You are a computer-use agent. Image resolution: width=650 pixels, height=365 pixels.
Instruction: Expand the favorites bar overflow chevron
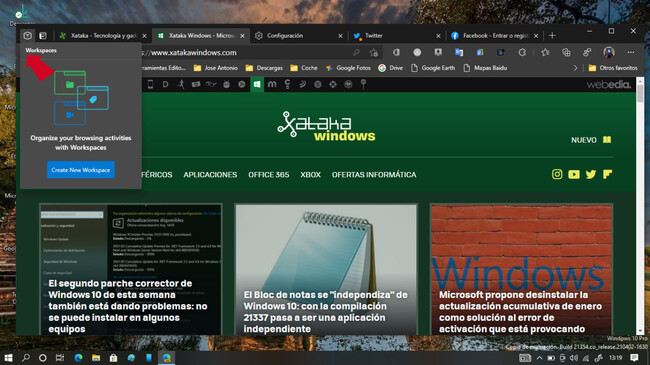[575, 68]
